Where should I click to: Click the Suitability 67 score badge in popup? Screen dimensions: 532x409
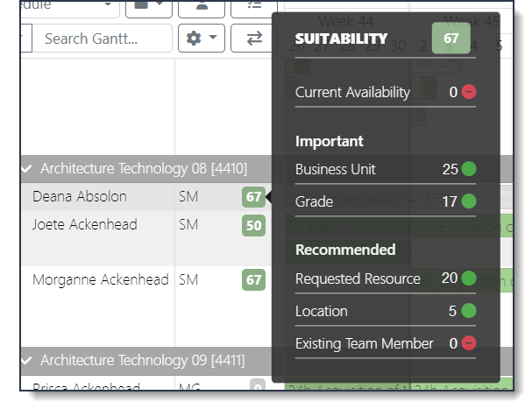(450, 38)
